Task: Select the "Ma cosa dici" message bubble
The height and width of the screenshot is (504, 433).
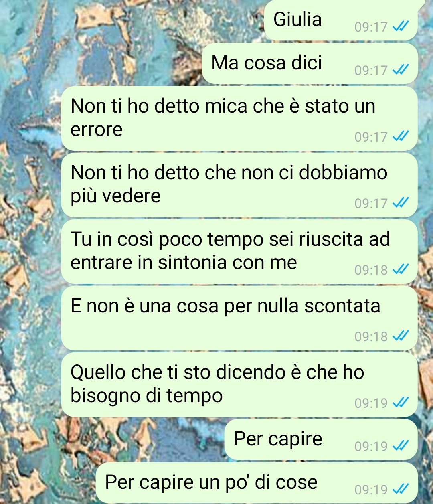Action: (x=310, y=63)
